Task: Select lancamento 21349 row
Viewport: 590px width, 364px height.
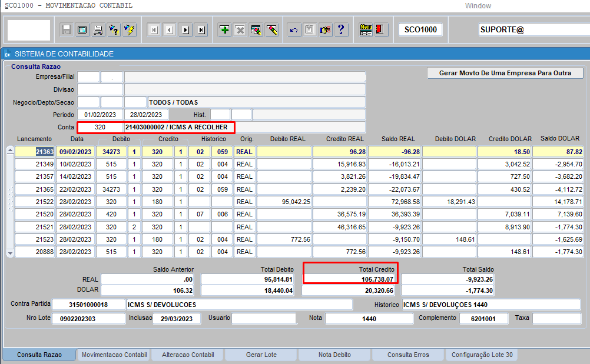Action: [x=35, y=164]
